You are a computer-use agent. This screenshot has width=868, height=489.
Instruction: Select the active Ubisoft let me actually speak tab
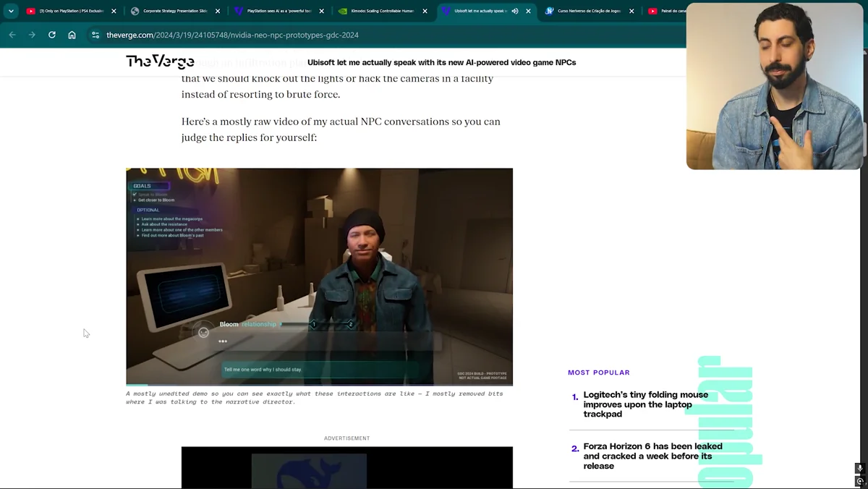[481, 11]
